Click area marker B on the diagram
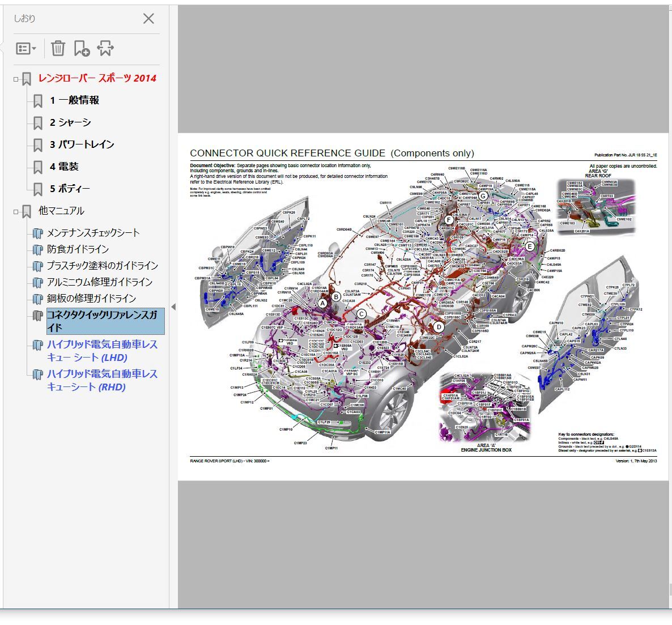 [337, 297]
